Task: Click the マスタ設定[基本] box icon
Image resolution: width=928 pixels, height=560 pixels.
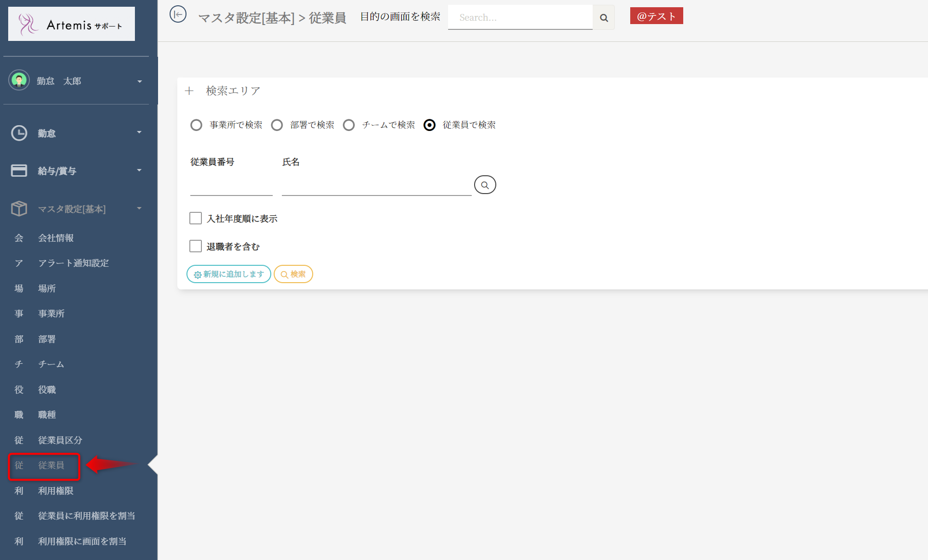Action: tap(19, 208)
